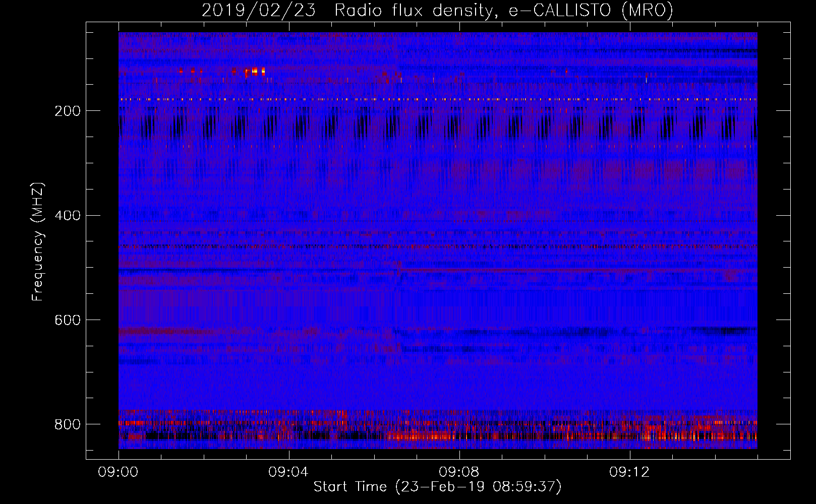This screenshot has height=504, width=816.
Task: Click the plot title 'Radio flux density, e-CALLISTO (MRO)'
Action: tap(503, 10)
